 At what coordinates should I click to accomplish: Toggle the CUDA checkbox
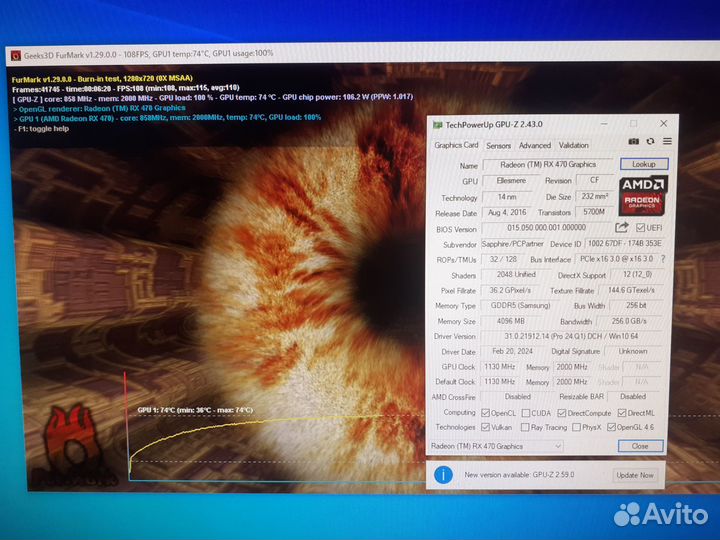[x=526, y=413]
